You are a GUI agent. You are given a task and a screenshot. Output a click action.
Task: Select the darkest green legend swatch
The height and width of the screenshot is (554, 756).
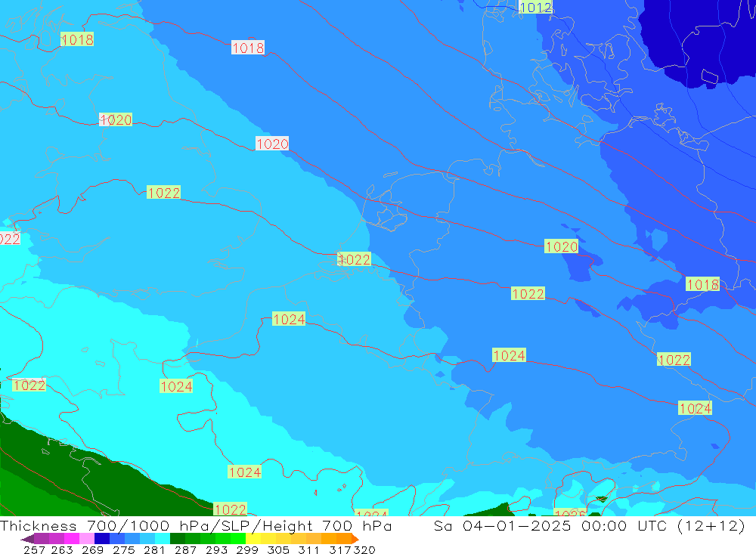click(178, 539)
